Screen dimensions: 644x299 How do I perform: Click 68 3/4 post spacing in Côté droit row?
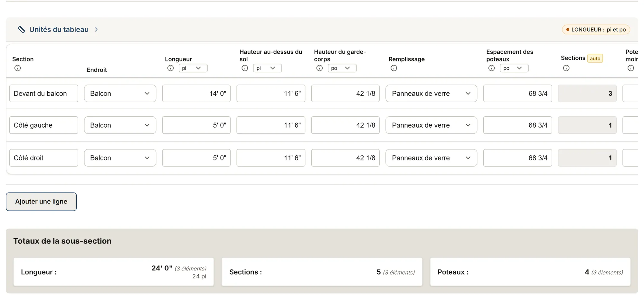click(x=518, y=158)
